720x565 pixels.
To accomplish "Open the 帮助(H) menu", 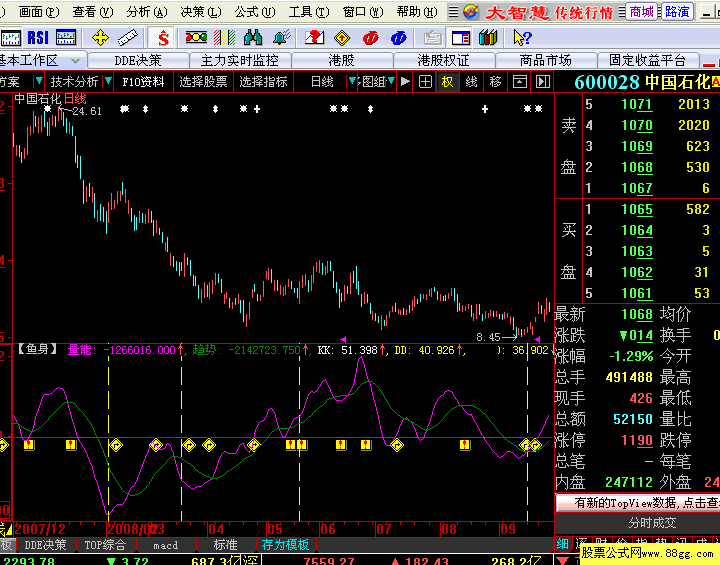I will (x=417, y=11).
